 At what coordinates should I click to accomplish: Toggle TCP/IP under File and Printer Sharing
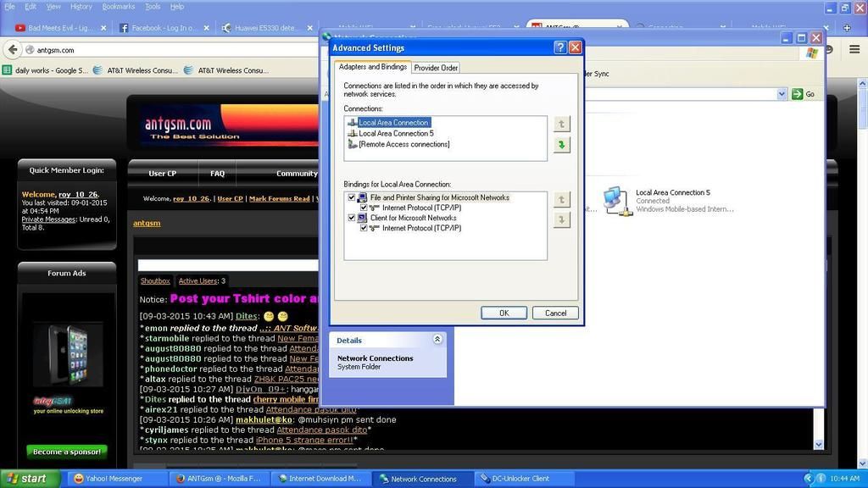coord(364,208)
